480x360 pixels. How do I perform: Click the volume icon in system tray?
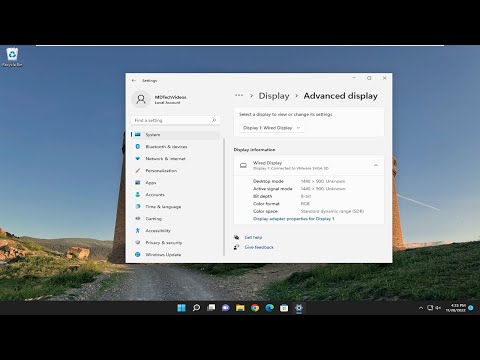coord(438,308)
